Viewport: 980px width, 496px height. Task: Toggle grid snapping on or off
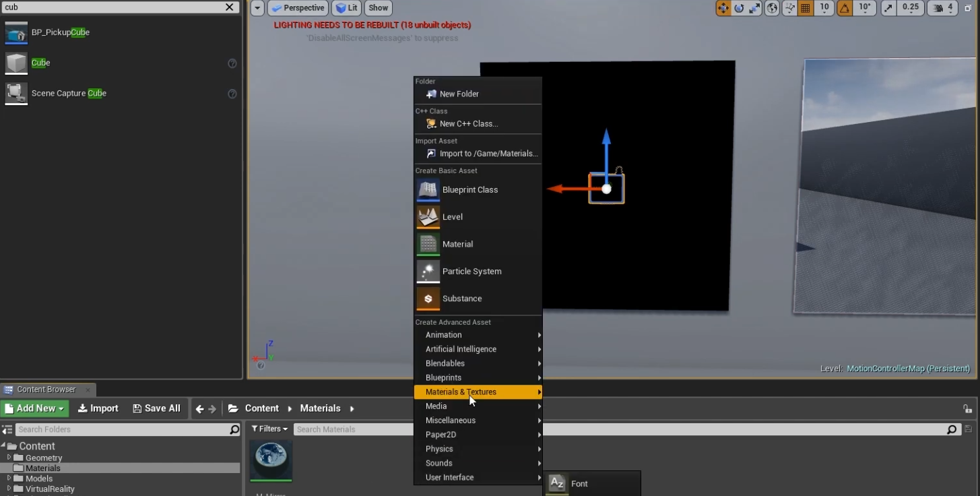(806, 8)
